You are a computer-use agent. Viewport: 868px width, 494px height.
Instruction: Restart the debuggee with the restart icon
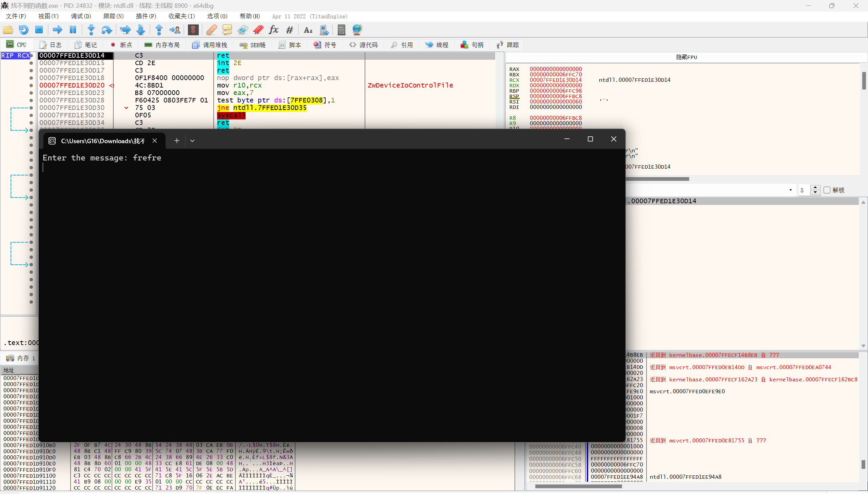[23, 30]
